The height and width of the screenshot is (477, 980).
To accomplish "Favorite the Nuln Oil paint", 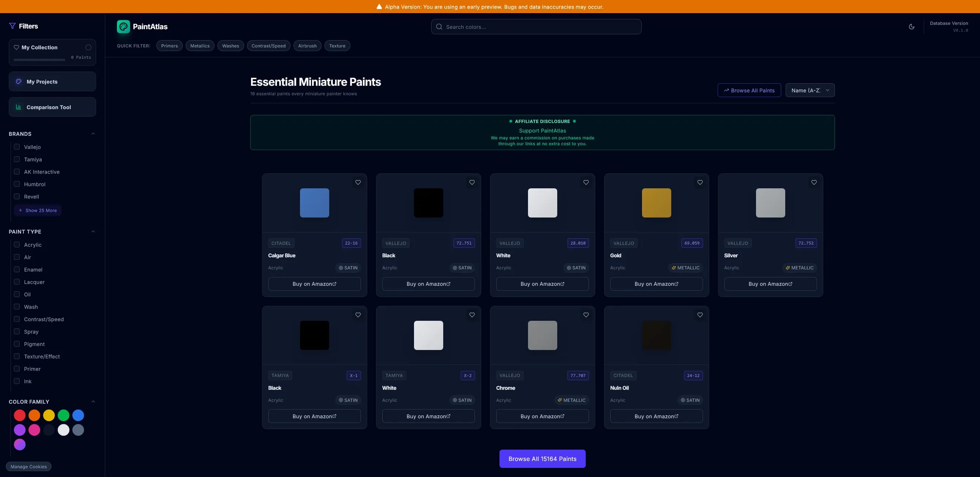I will (x=700, y=315).
